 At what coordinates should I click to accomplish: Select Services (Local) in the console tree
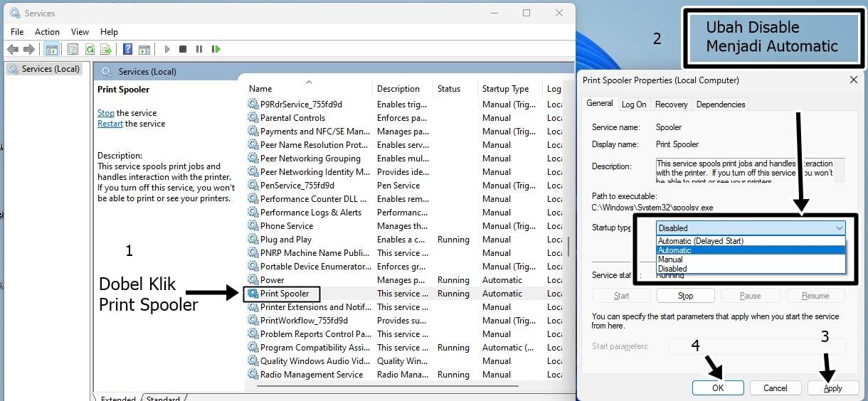pyautogui.click(x=44, y=69)
